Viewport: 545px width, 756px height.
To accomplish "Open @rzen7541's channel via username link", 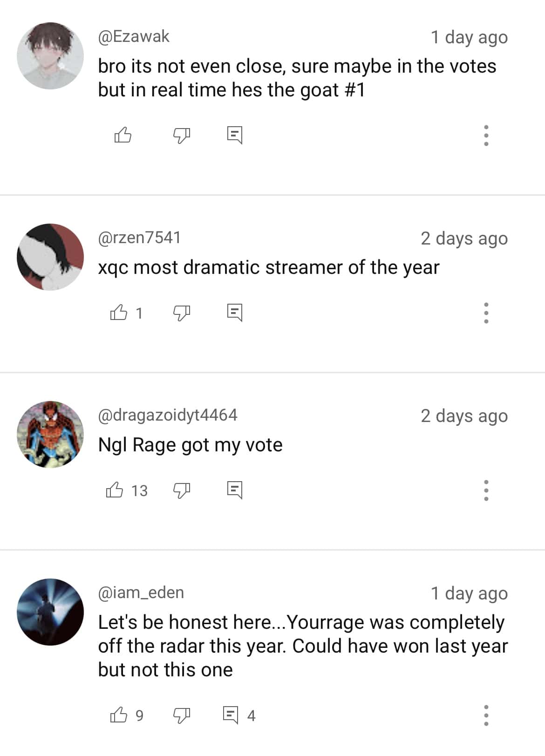I will pyautogui.click(x=139, y=238).
